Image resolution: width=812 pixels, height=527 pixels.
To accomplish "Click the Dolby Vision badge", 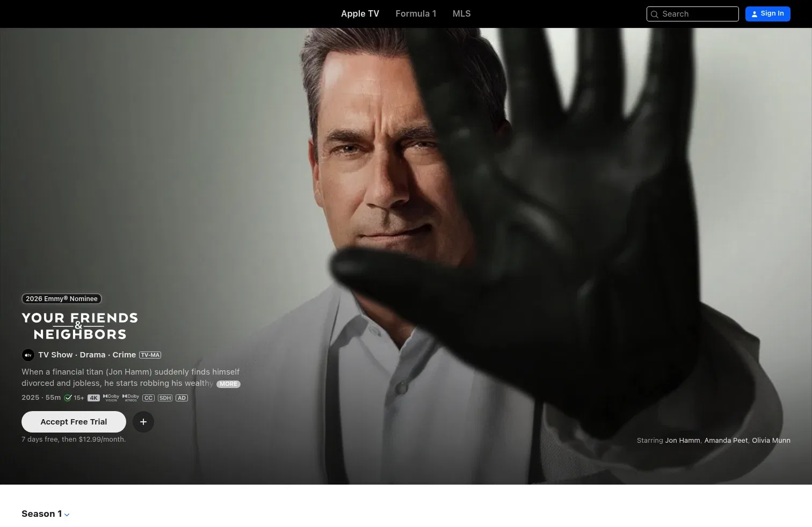I will [x=111, y=398].
